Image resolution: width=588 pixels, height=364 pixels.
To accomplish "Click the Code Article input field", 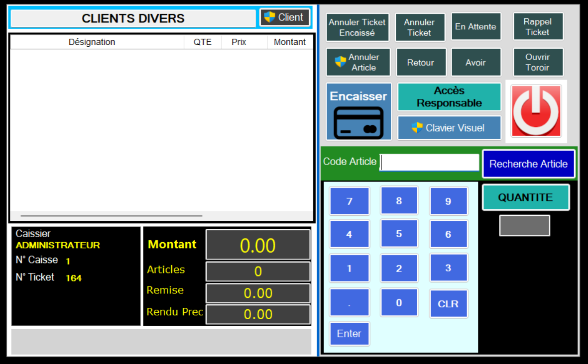I will tap(429, 162).
